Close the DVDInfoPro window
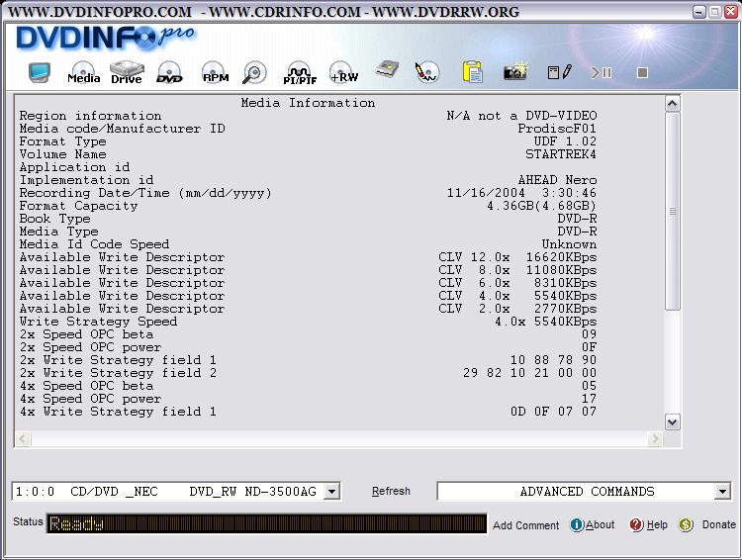The height and width of the screenshot is (560, 742). pyautogui.click(x=731, y=12)
